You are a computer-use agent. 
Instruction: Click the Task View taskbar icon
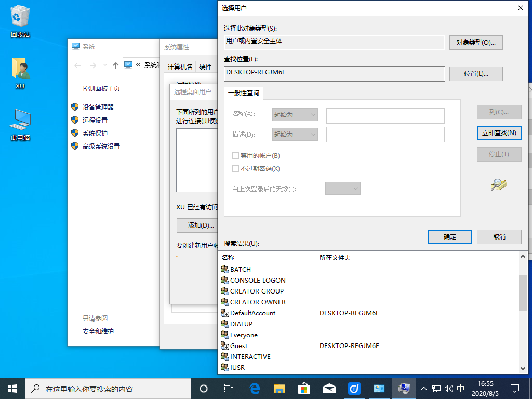tap(228, 388)
